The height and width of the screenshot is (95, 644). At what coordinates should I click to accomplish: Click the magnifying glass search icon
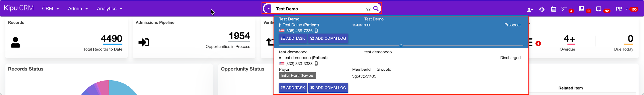click(x=376, y=9)
